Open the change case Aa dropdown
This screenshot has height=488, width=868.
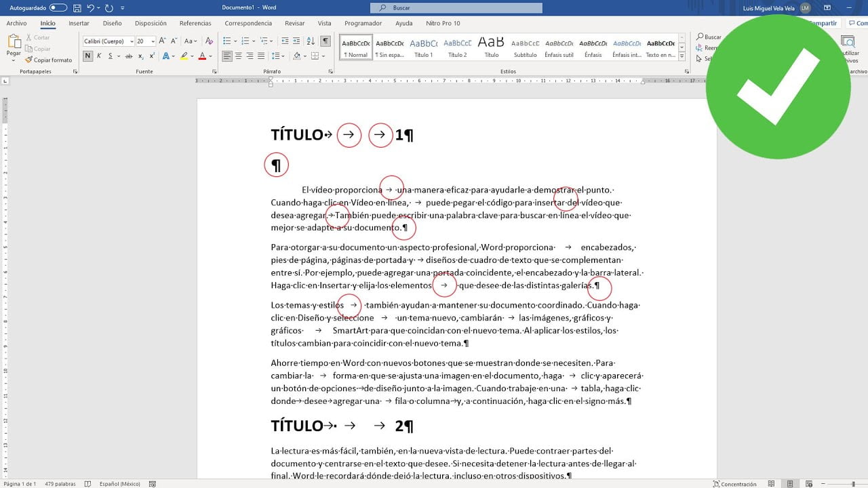(191, 41)
